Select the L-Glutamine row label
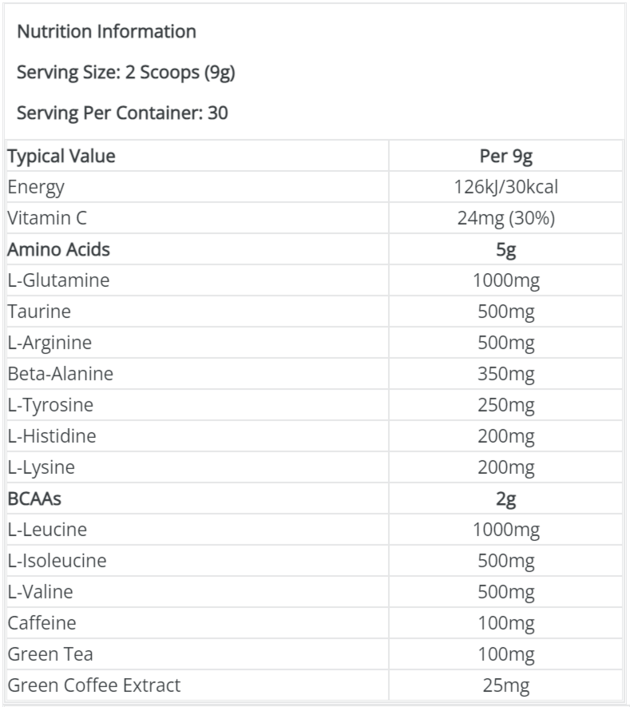Image resolution: width=630 pixels, height=707 pixels. 59,280
